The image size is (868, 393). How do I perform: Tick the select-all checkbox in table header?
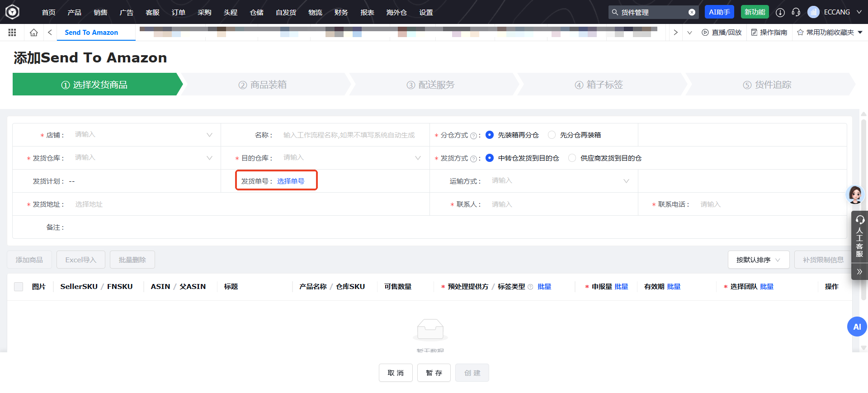tap(19, 287)
